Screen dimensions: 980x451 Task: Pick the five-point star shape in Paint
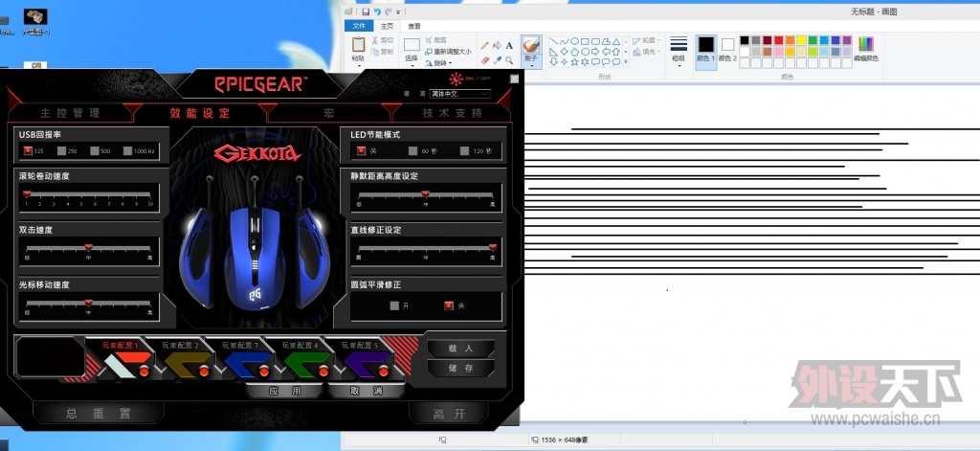574,62
